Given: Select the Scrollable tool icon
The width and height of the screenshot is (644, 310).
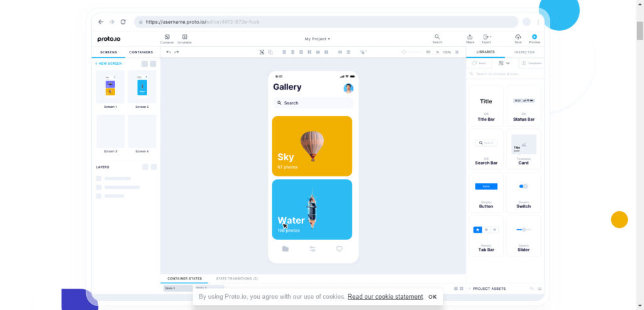Looking at the screenshot, I should 185,37.
